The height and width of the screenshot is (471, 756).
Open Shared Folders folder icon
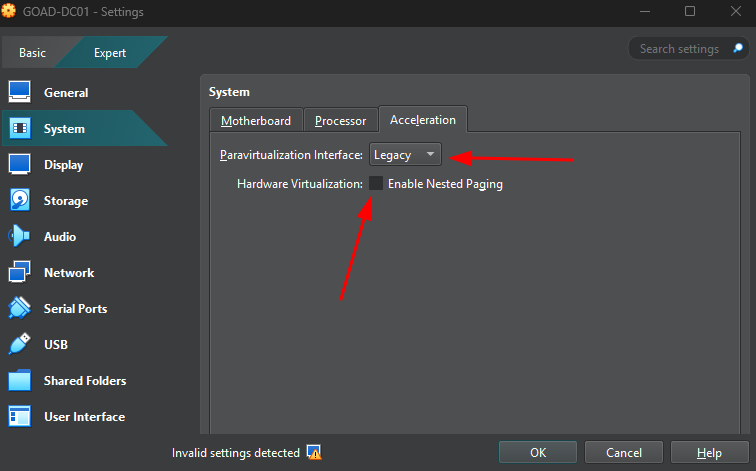pyautogui.click(x=19, y=380)
